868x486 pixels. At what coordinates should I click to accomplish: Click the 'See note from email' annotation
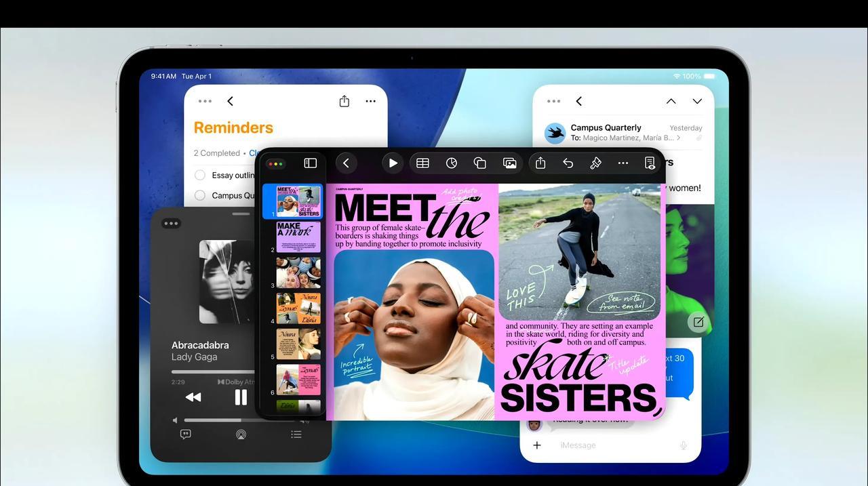[x=620, y=302]
